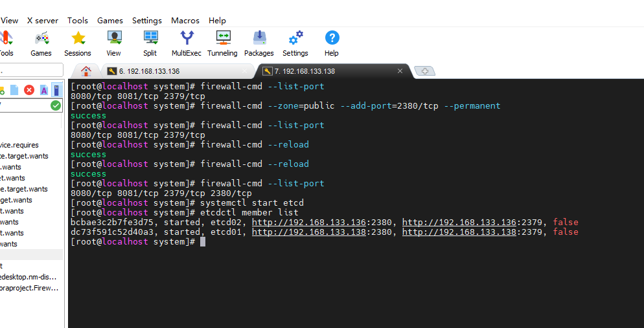
Task: Click the letter A icon in sidebar toolbar
Action: [43, 90]
